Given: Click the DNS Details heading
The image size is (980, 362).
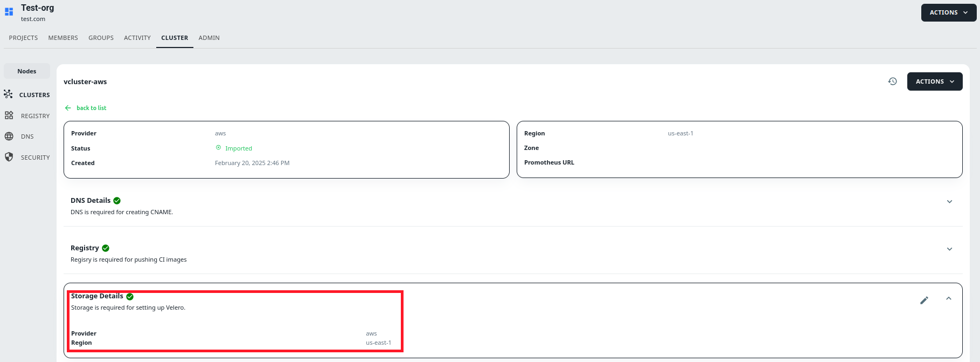Looking at the screenshot, I should click(91, 200).
